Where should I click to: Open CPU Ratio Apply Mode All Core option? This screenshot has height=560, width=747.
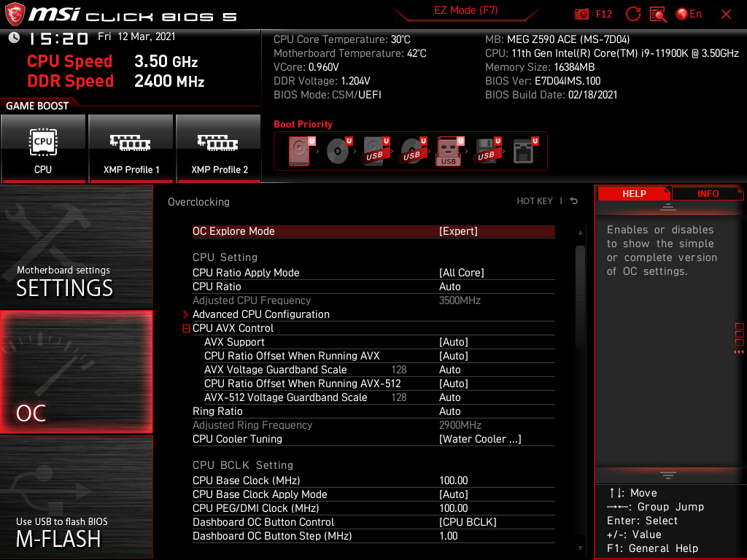(x=373, y=273)
